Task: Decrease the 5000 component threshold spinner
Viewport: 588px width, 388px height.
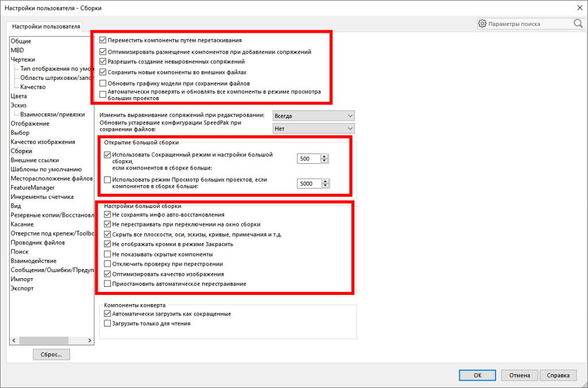Action: pyautogui.click(x=326, y=186)
